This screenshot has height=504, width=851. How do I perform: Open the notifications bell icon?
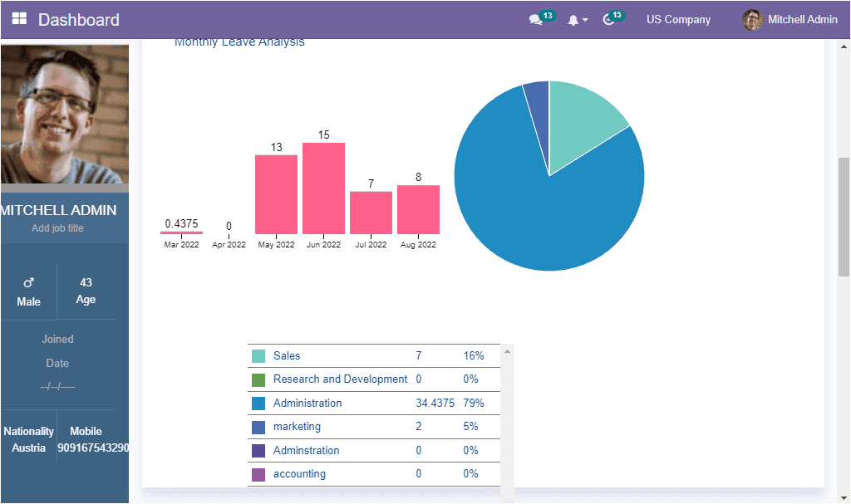pyautogui.click(x=573, y=20)
